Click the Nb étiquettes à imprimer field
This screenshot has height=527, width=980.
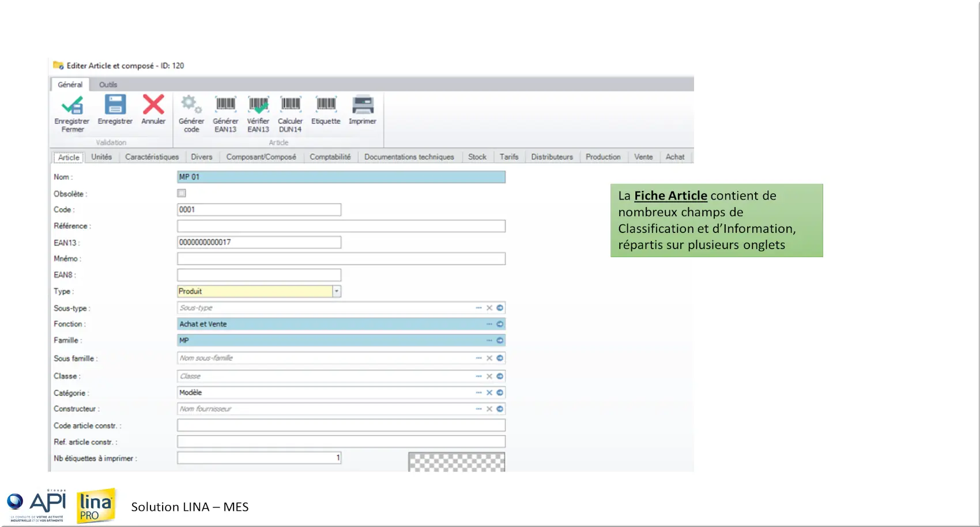pos(259,458)
